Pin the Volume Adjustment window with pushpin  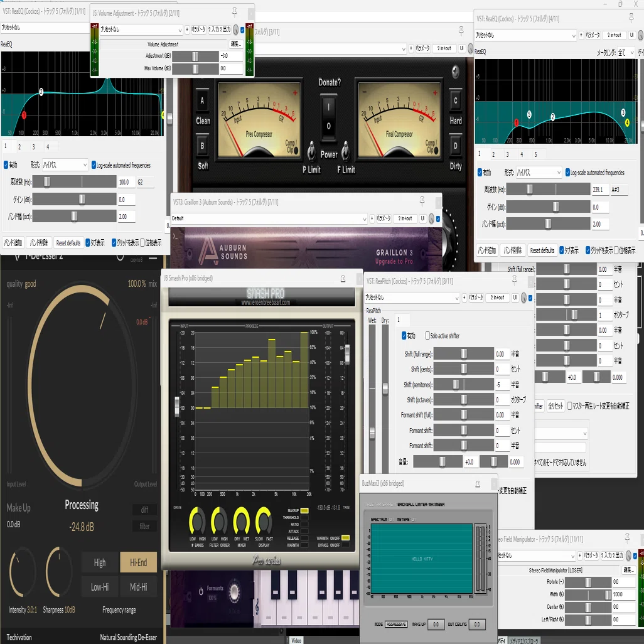tap(235, 12)
